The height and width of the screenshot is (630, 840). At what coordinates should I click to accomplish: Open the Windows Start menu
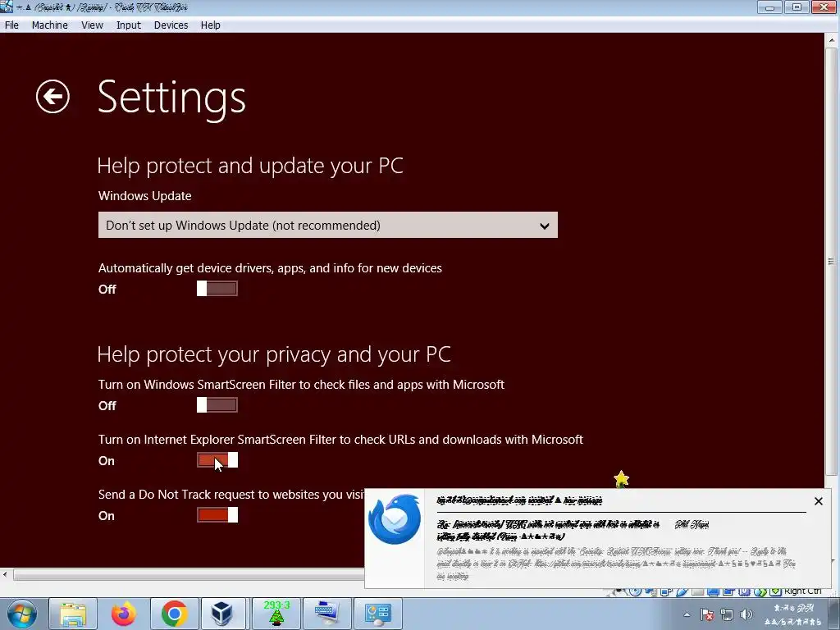[x=21, y=614]
